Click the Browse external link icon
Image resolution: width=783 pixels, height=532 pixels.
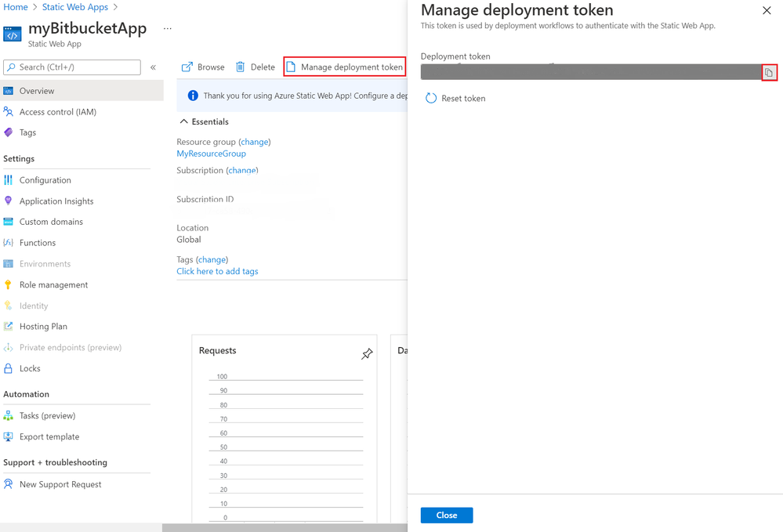coord(187,67)
